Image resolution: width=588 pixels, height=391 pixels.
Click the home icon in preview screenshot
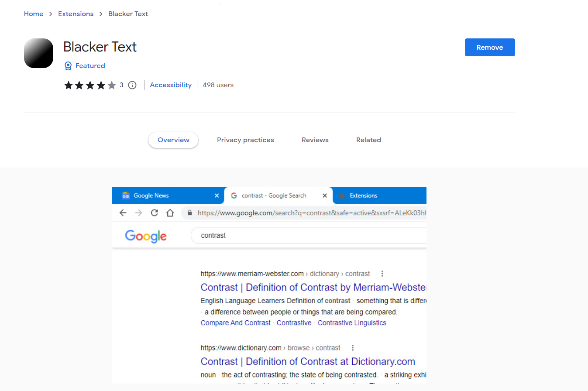170,213
